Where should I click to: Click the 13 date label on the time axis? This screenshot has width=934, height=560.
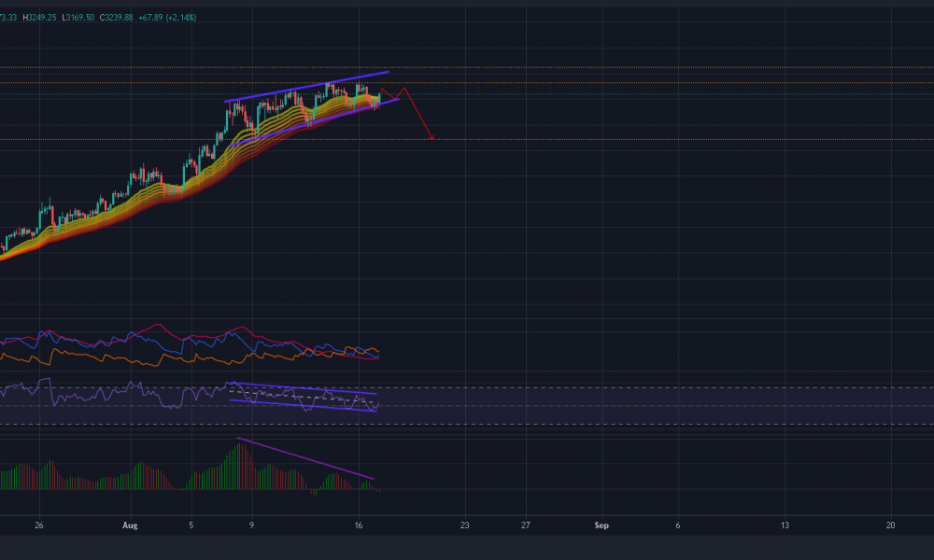pyautogui.click(x=785, y=525)
